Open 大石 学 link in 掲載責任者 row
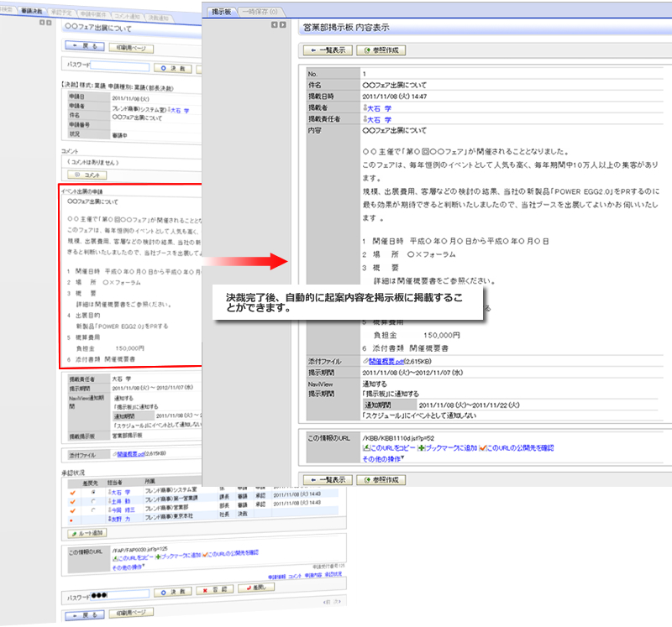 coord(379,119)
